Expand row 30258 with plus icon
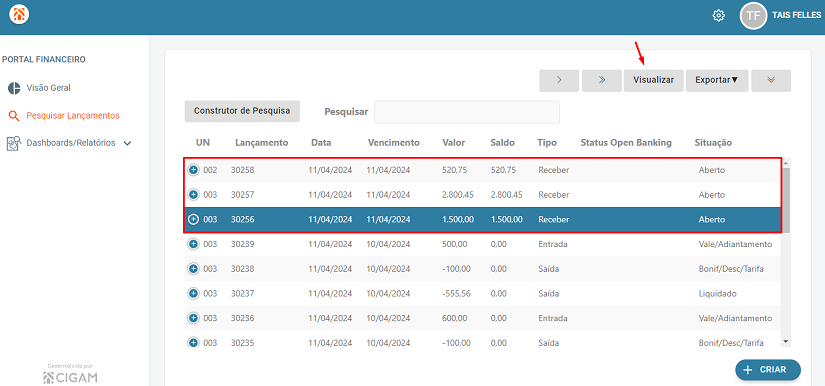The height and width of the screenshot is (386, 825). pos(193,170)
